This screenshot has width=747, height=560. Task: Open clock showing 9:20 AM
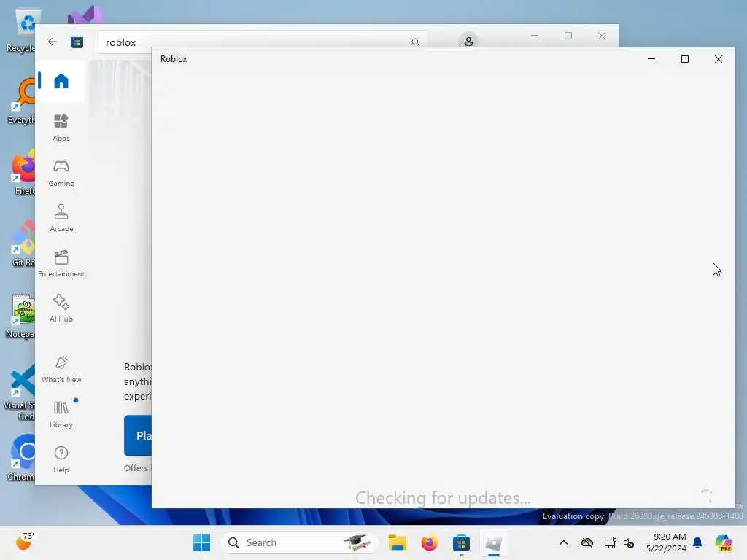click(x=666, y=542)
